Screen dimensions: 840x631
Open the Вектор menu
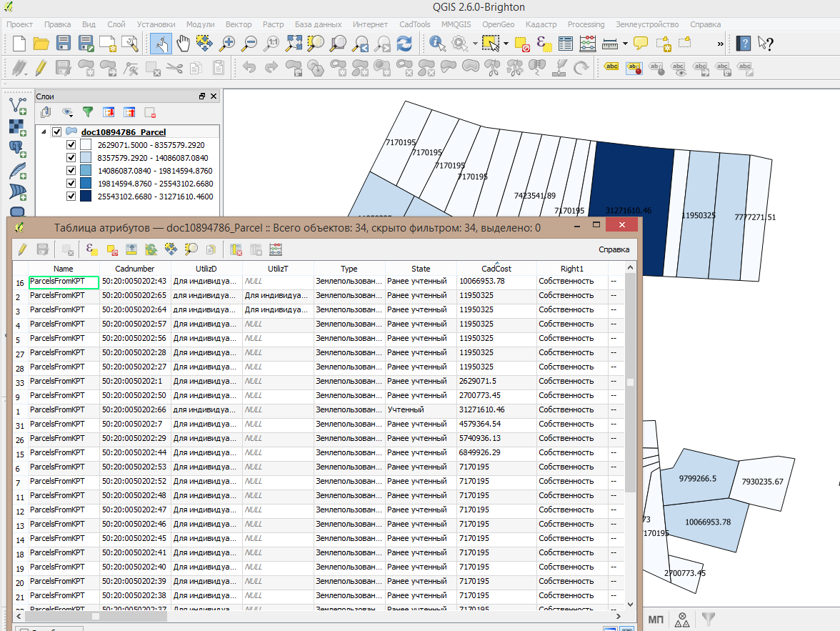click(238, 24)
